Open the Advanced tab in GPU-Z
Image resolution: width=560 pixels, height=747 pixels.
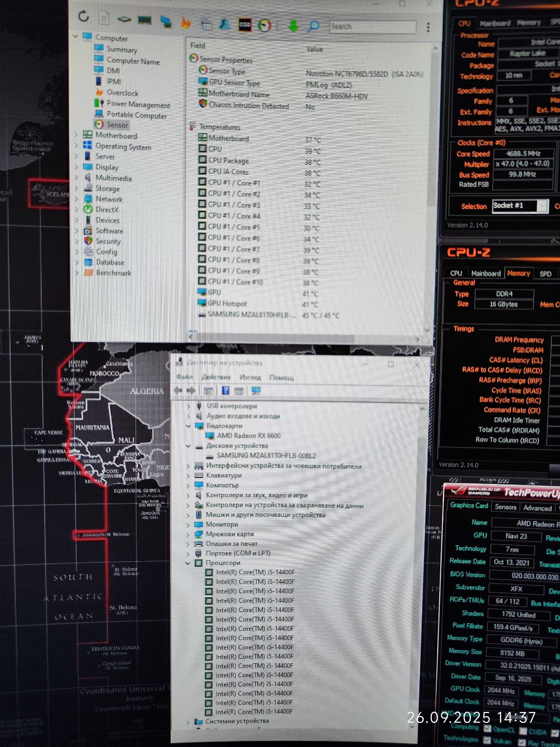537,508
